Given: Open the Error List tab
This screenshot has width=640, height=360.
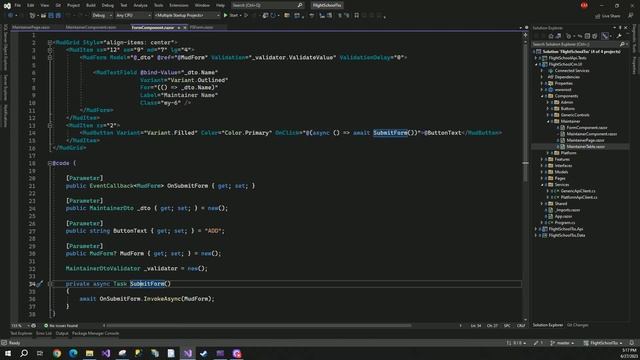Looking at the screenshot, I should click(x=44, y=333).
